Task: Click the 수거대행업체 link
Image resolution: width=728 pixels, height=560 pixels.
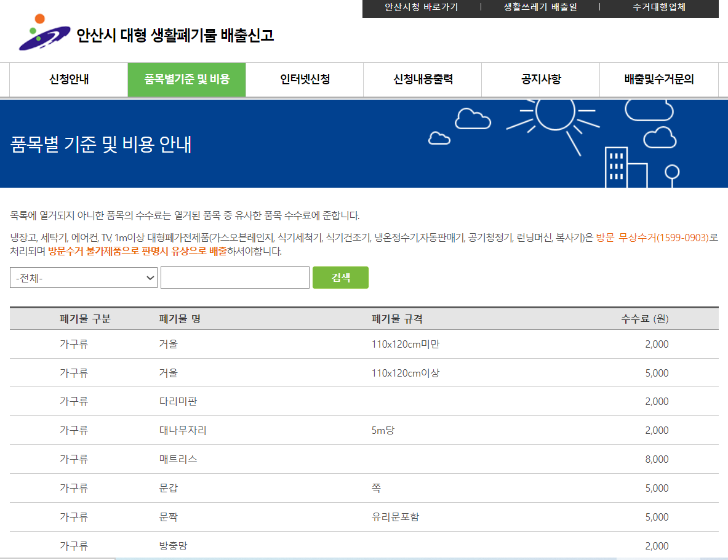Action: coord(659,9)
